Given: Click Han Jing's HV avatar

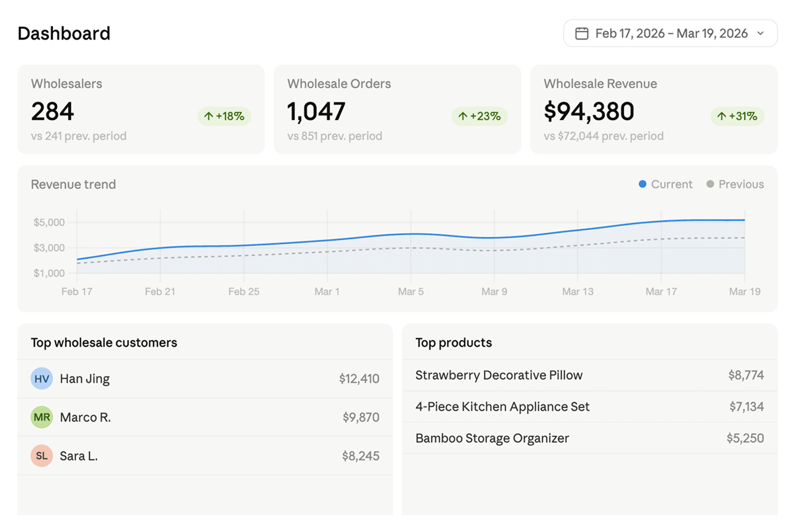Looking at the screenshot, I should point(42,379).
